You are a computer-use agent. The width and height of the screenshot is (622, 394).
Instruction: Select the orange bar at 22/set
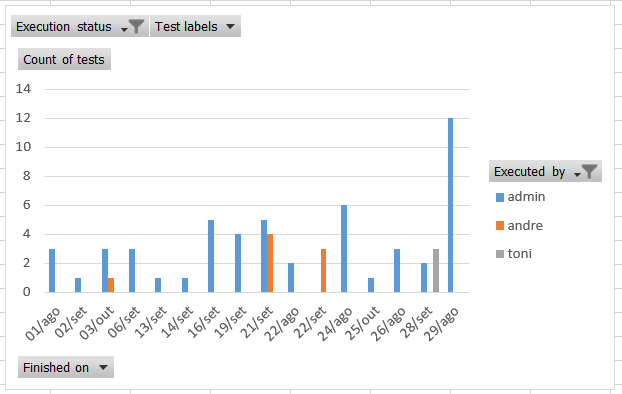[323, 271]
